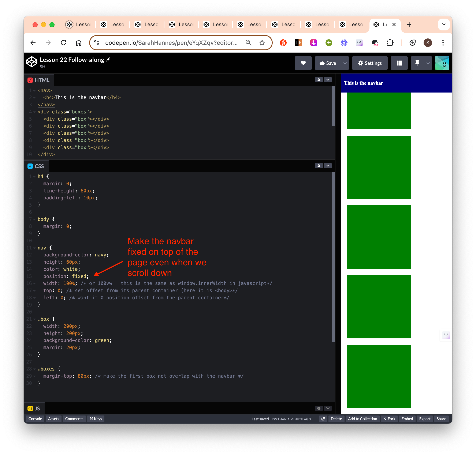Select the HTML editor tab
The image size is (476, 455).
39,80
